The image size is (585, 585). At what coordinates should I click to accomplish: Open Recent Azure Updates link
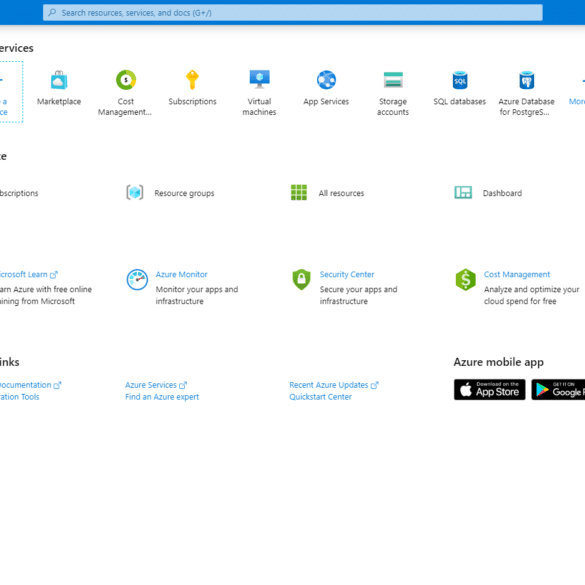coord(329,385)
